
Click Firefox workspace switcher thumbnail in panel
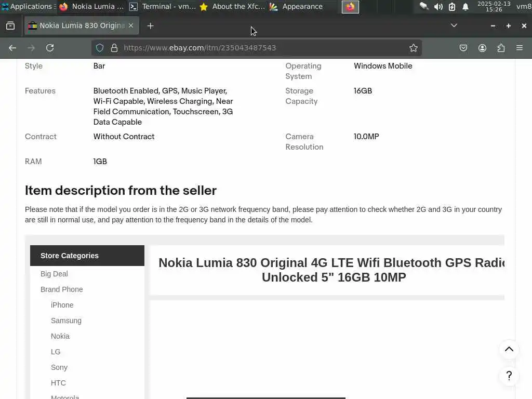tap(350, 7)
